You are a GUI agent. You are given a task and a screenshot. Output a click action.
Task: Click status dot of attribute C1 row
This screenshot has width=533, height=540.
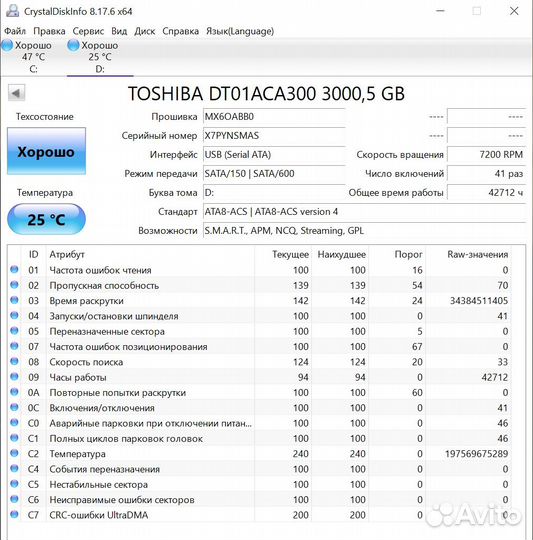coord(14,438)
